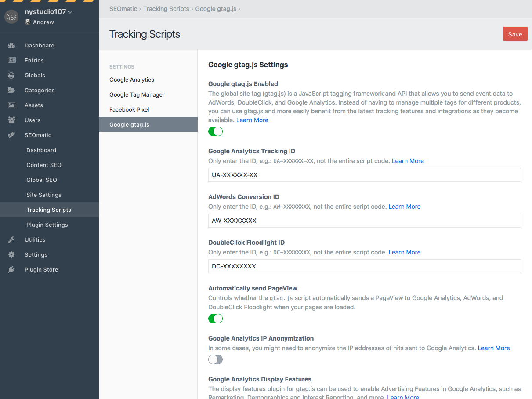Screen dimensions: 532x399
Task: Click the Dashboard gauge icon in sidebar
Action: pyautogui.click(x=11, y=45)
